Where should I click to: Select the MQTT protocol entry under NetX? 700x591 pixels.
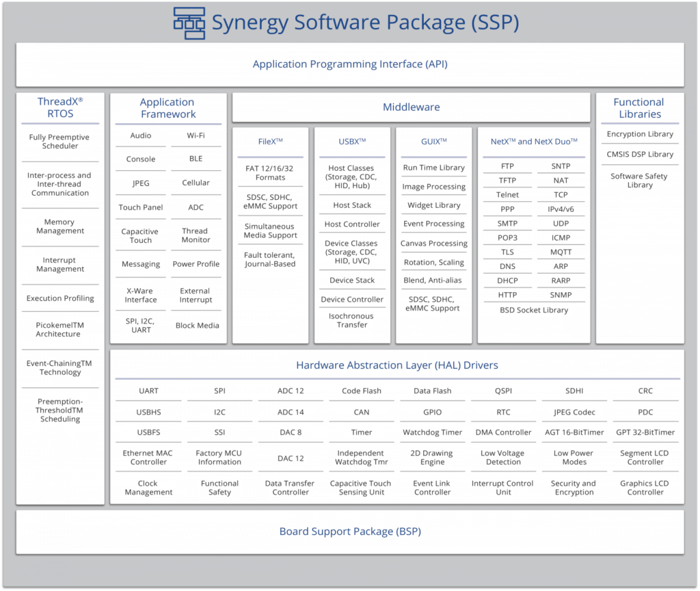point(561,252)
